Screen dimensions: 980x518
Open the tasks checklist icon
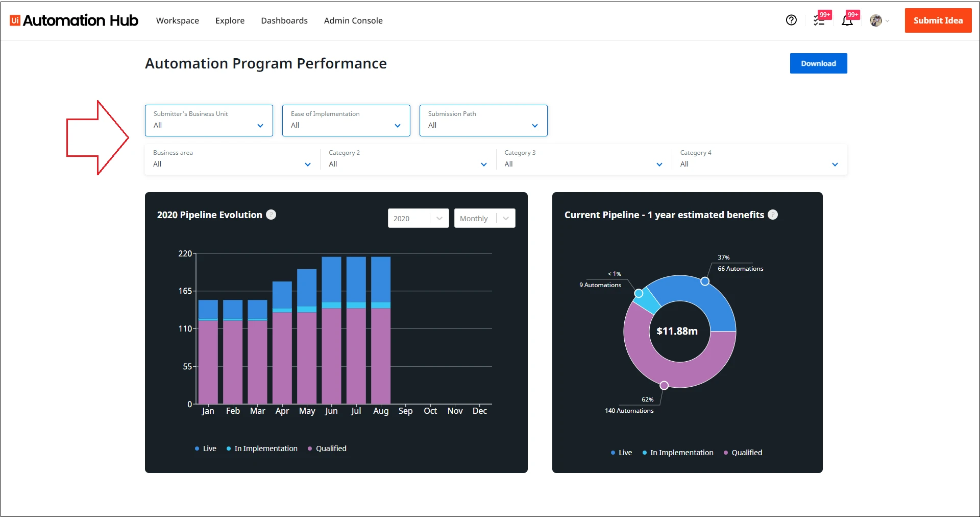point(819,20)
